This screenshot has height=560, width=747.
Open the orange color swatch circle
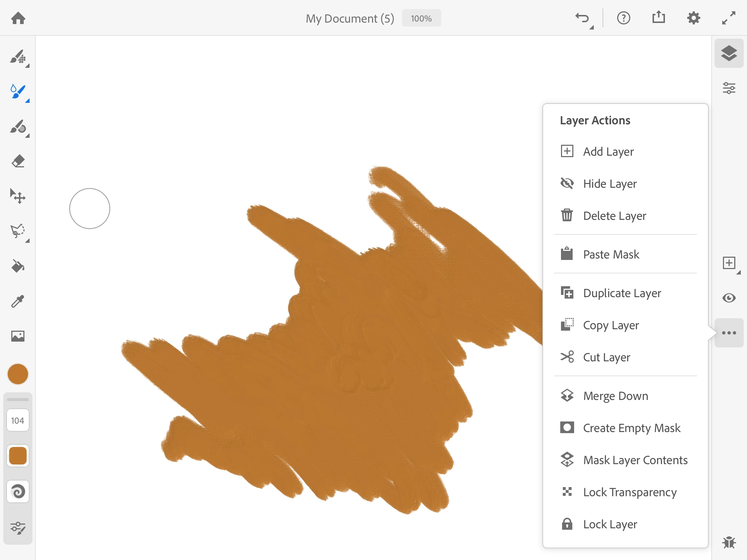pyautogui.click(x=18, y=374)
